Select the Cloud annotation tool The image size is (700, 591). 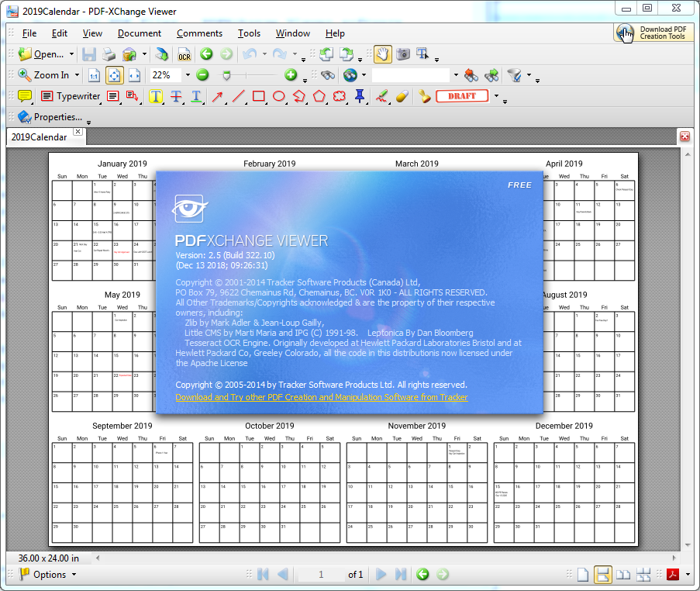pyautogui.click(x=340, y=96)
